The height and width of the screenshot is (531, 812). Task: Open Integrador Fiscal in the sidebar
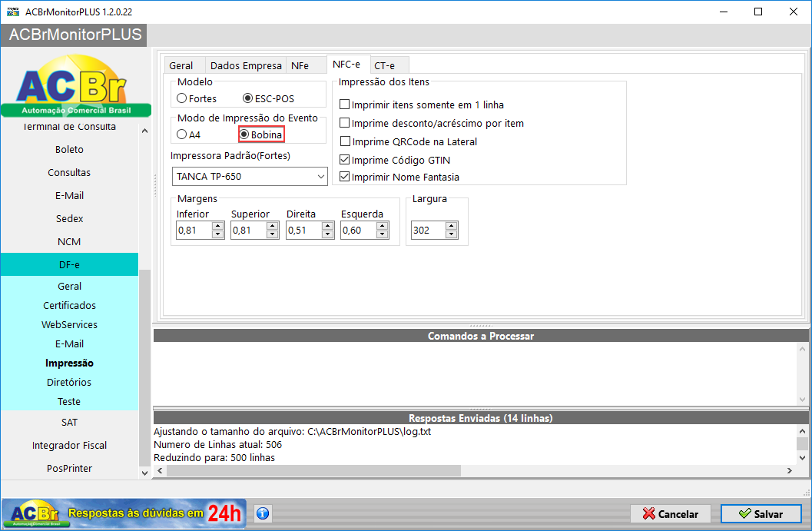tap(69, 445)
